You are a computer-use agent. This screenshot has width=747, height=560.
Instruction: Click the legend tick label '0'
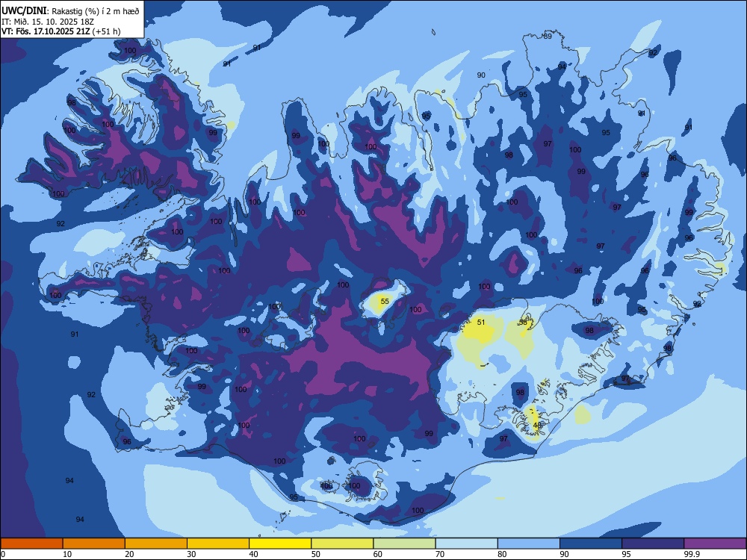2,554
